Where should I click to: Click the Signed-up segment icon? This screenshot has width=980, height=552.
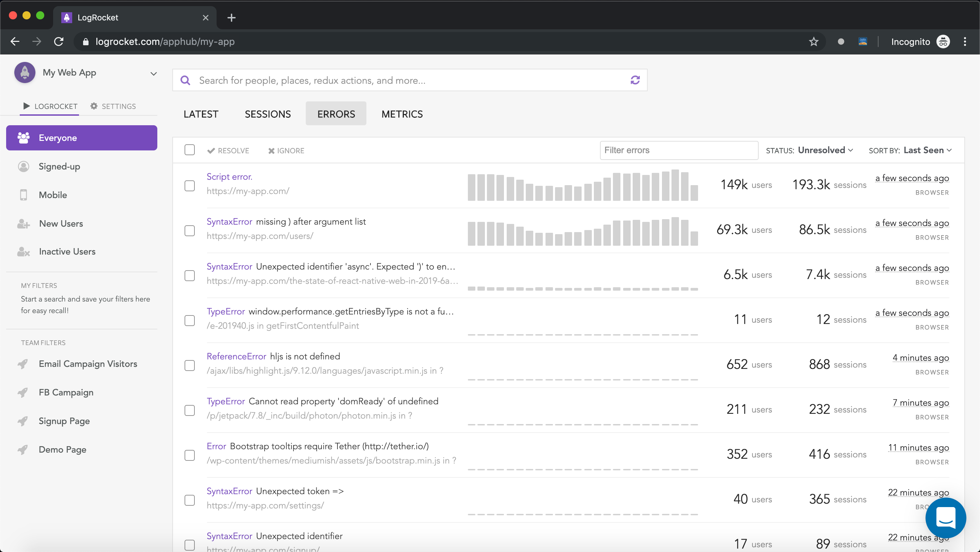click(23, 166)
